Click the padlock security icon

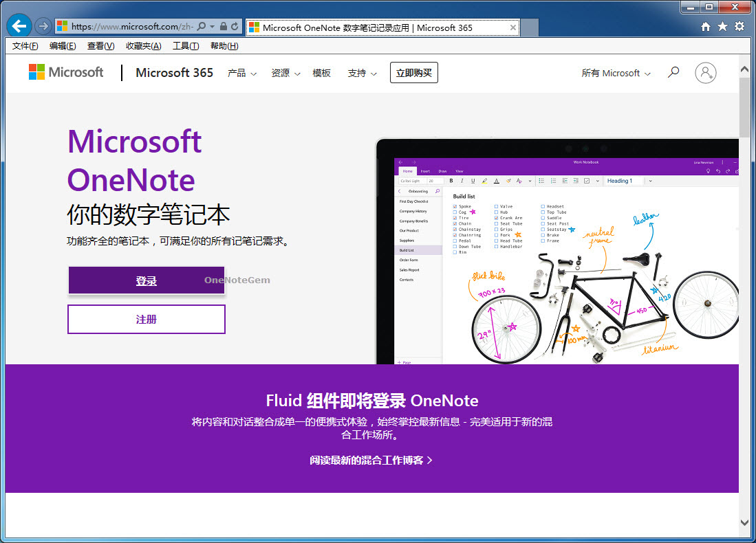(224, 27)
